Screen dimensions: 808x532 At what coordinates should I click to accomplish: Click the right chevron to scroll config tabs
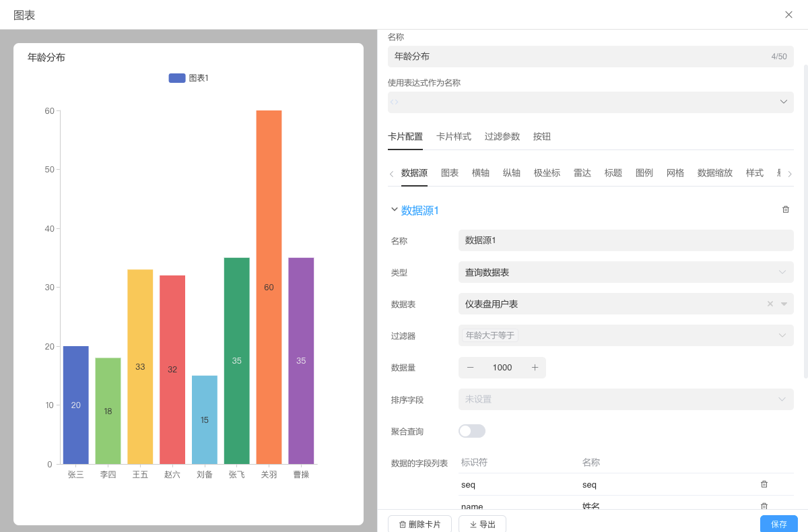(x=790, y=173)
